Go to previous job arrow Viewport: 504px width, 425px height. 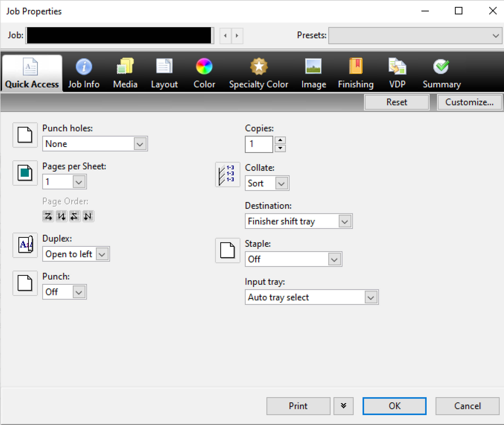point(225,36)
